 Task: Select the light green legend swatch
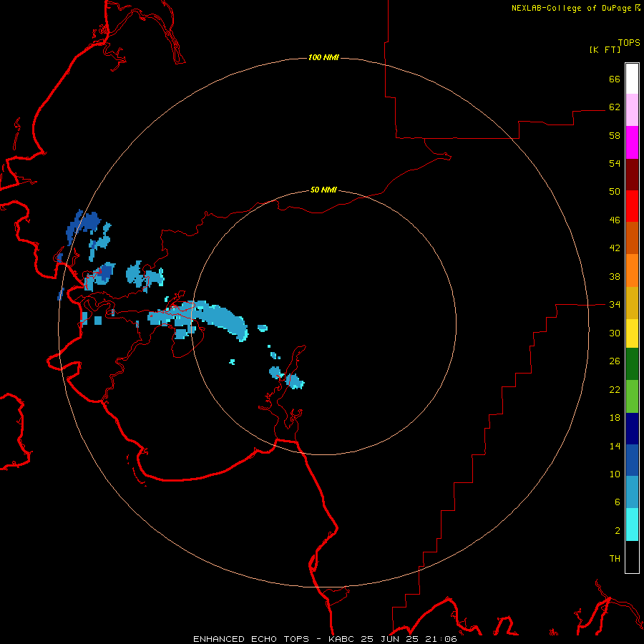[632, 396]
